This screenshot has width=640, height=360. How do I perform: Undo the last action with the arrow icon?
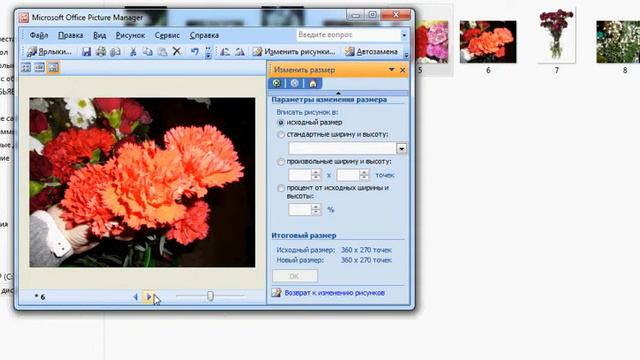(x=195, y=52)
